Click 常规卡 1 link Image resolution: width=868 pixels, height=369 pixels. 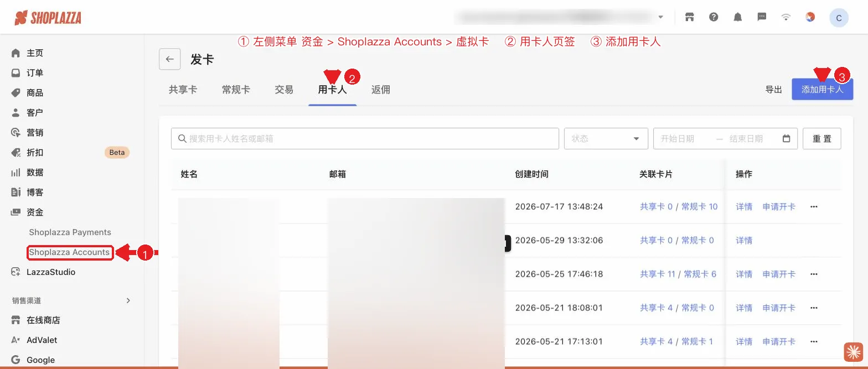(x=697, y=342)
